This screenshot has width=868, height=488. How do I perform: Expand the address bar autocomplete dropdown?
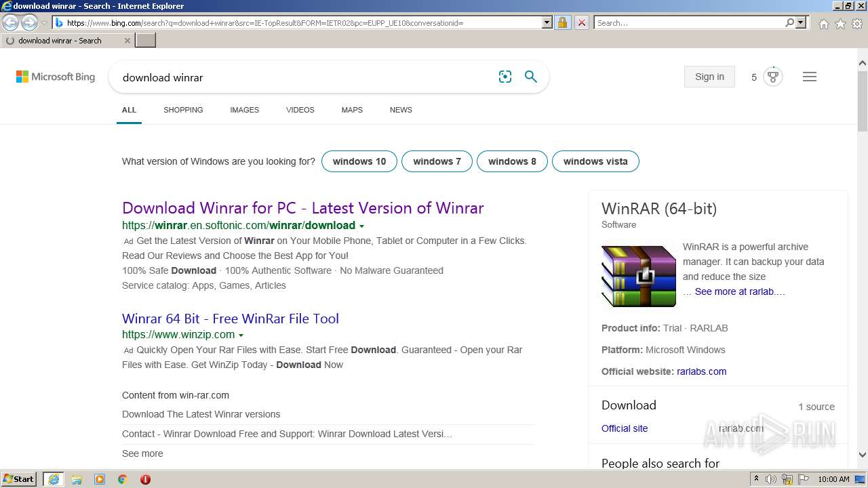point(547,23)
